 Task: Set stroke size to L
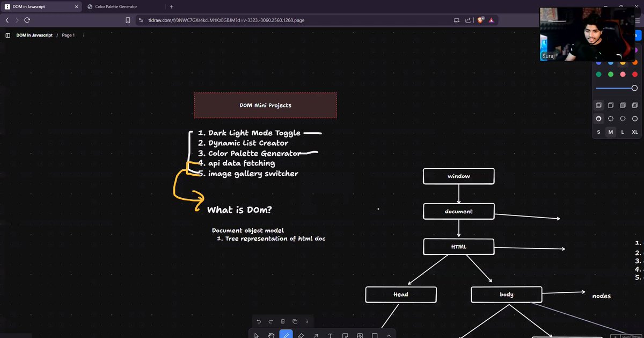click(623, 132)
